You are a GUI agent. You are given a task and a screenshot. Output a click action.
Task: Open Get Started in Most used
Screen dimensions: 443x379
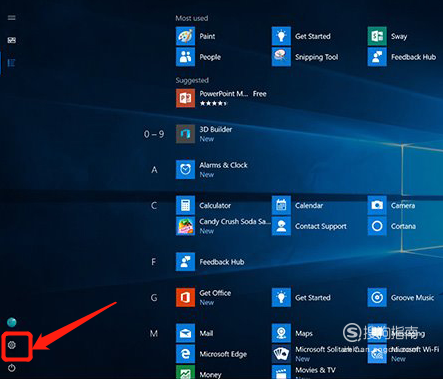pos(301,36)
